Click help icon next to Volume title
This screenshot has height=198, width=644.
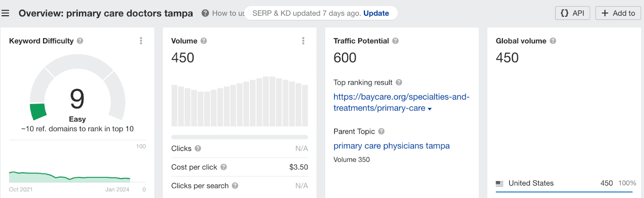point(204,41)
